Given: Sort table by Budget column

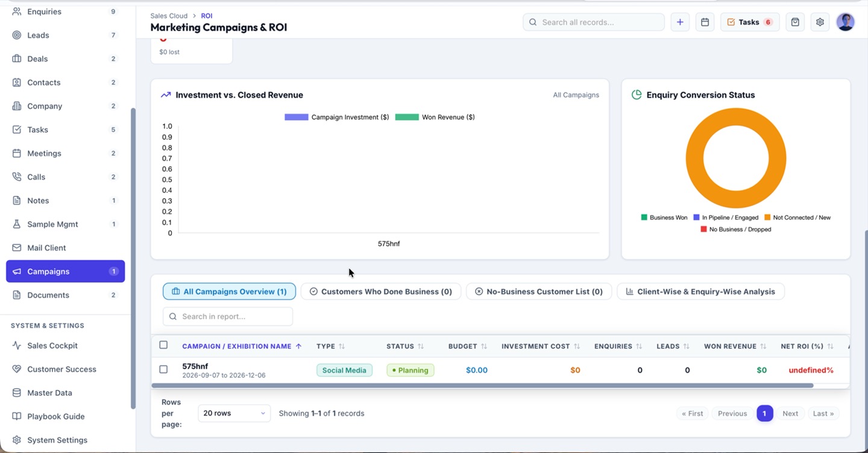Looking at the screenshot, I should click(468, 346).
